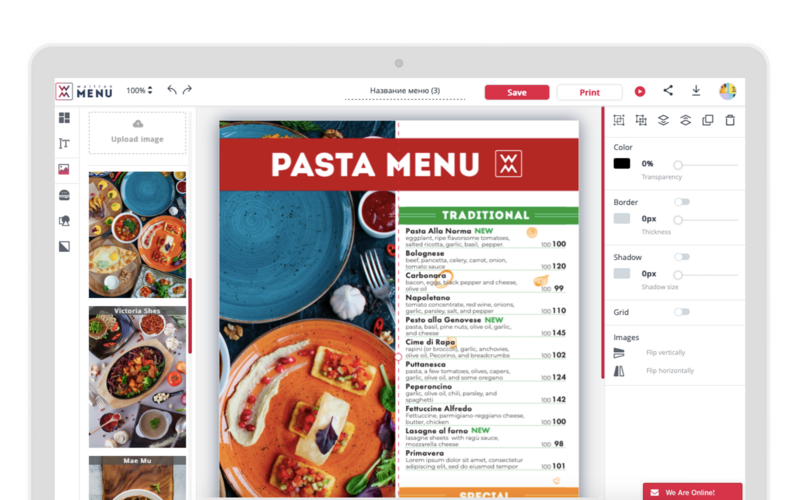Image resolution: width=800 pixels, height=500 pixels.
Task: Open the food items burger icon panel
Action: pyautogui.click(x=64, y=195)
